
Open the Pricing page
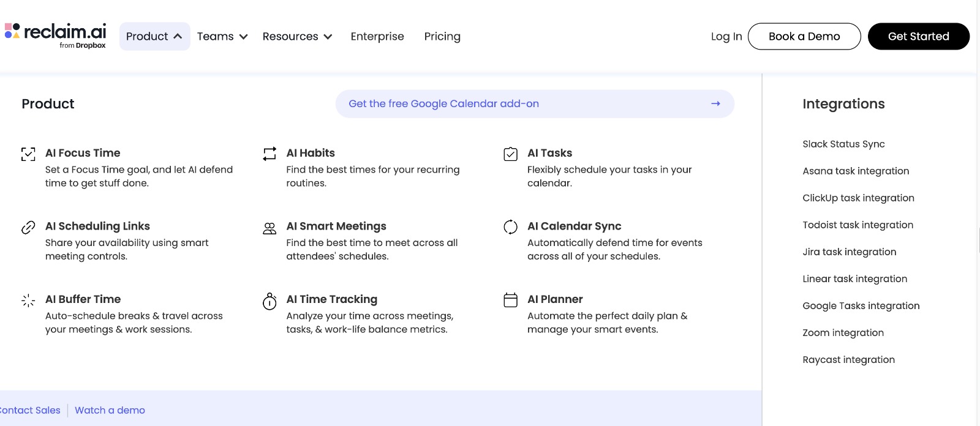[442, 37]
